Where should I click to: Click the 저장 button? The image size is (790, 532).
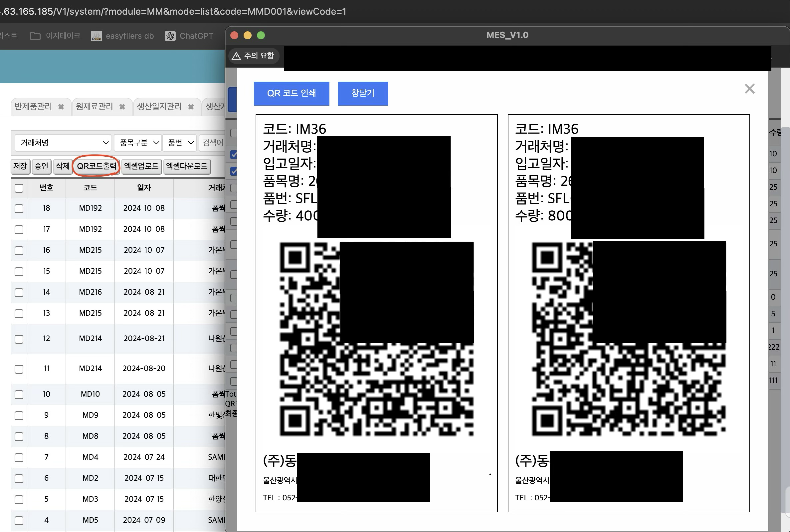[x=20, y=166]
